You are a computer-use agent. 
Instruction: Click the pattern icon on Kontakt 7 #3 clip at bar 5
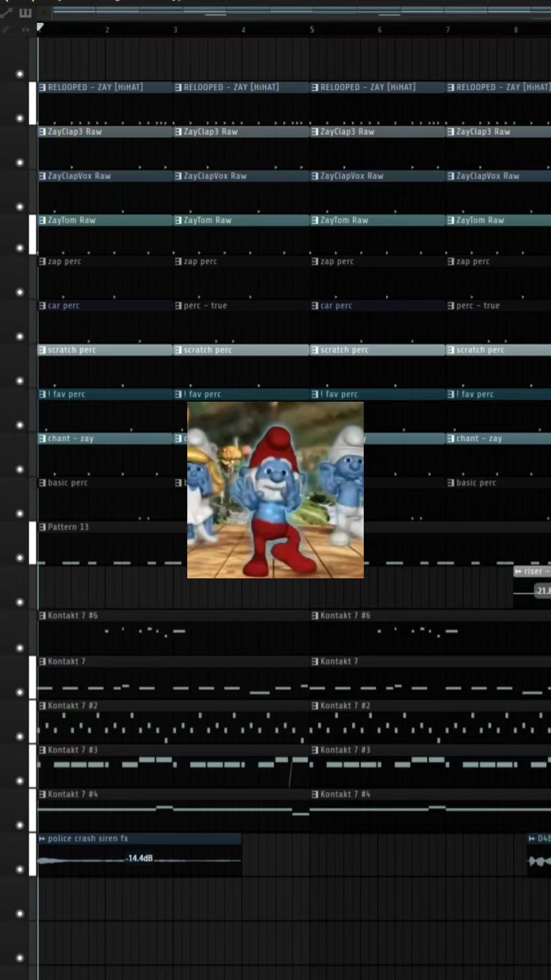(315, 750)
